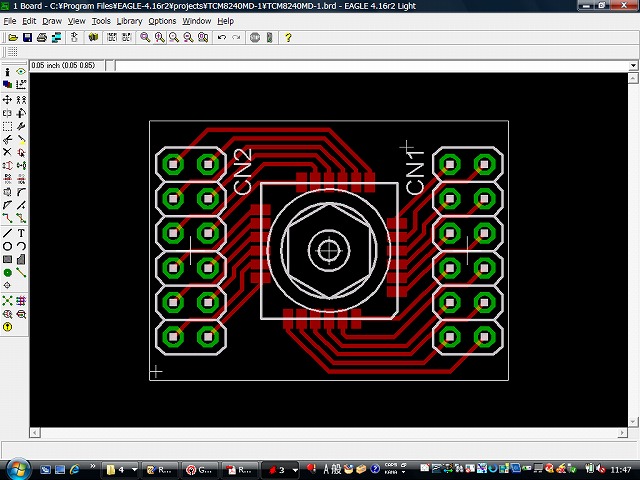Zoom out of the board view
The width and height of the screenshot is (640, 480).
tap(174, 38)
